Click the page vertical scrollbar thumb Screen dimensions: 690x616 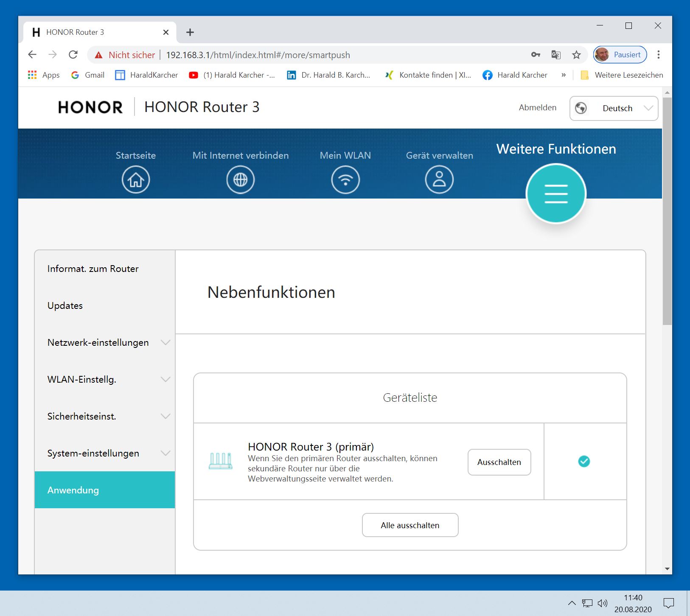point(667,211)
